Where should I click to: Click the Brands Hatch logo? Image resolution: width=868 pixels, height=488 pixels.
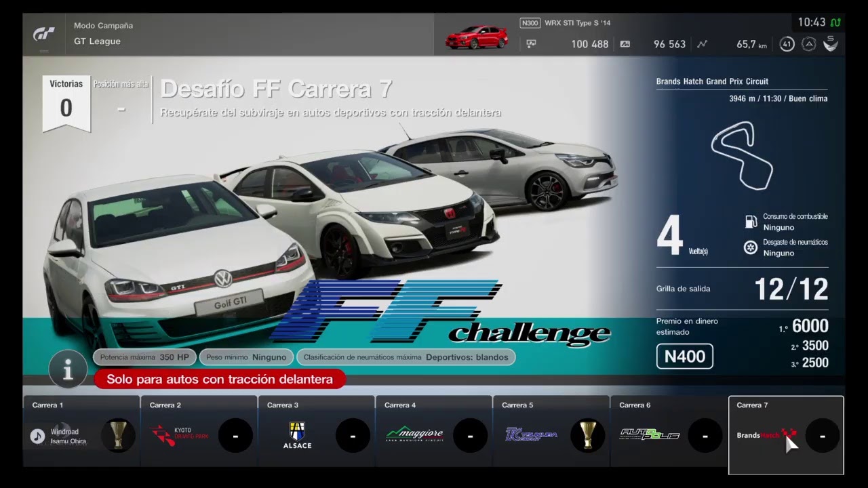766,434
